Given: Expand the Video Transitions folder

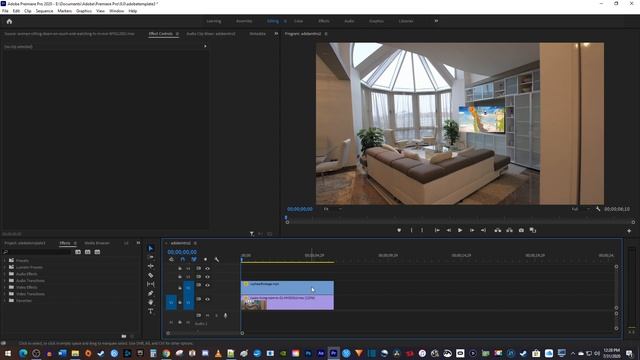Looking at the screenshot, I should pyautogui.click(x=5, y=294).
